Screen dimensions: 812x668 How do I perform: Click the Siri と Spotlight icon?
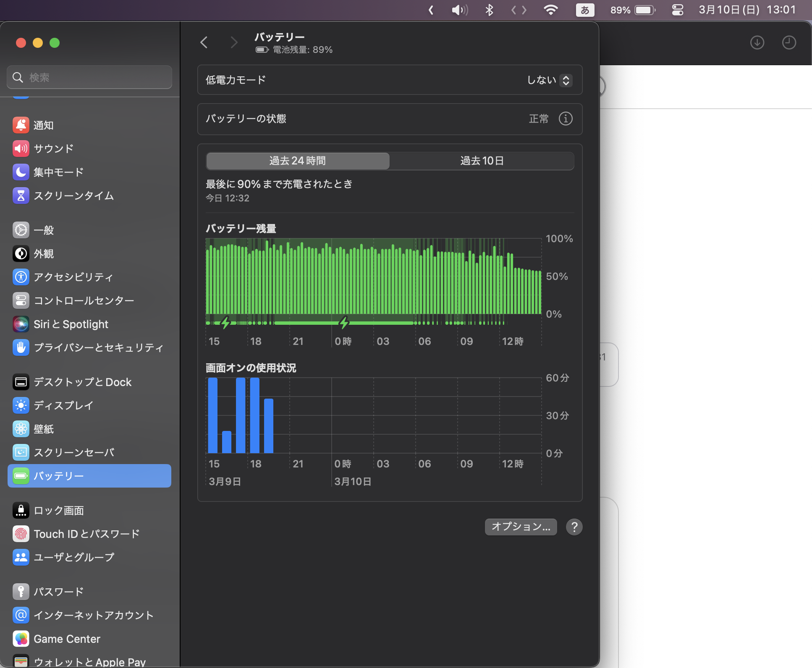pos(21,324)
